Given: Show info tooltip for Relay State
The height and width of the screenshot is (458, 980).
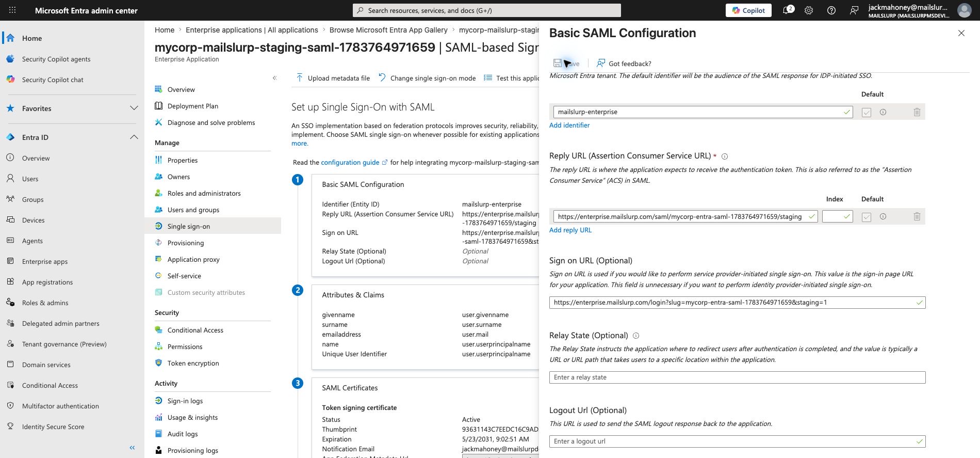Looking at the screenshot, I should click(x=636, y=336).
